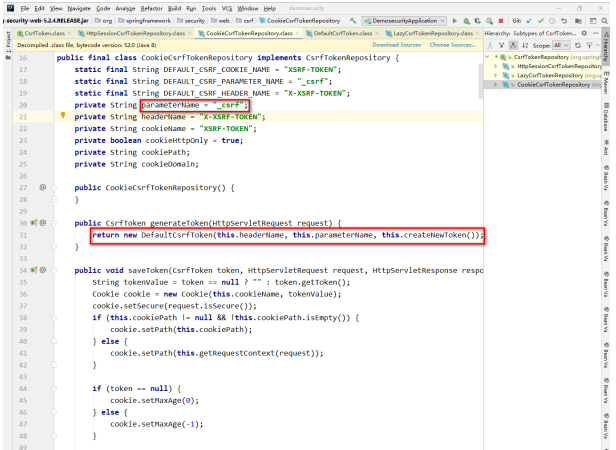Click the lightbulb intention icon on line 21

tap(63, 115)
